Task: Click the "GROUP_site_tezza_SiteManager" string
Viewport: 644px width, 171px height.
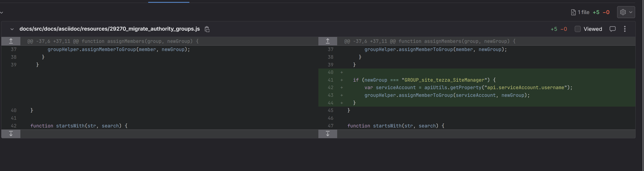Action: 444,80
